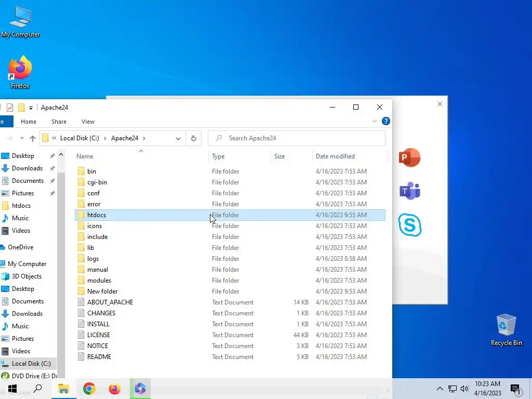Expand the ribbon with the chevron
The height and width of the screenshot is (399, 532).
click(374, 121)
